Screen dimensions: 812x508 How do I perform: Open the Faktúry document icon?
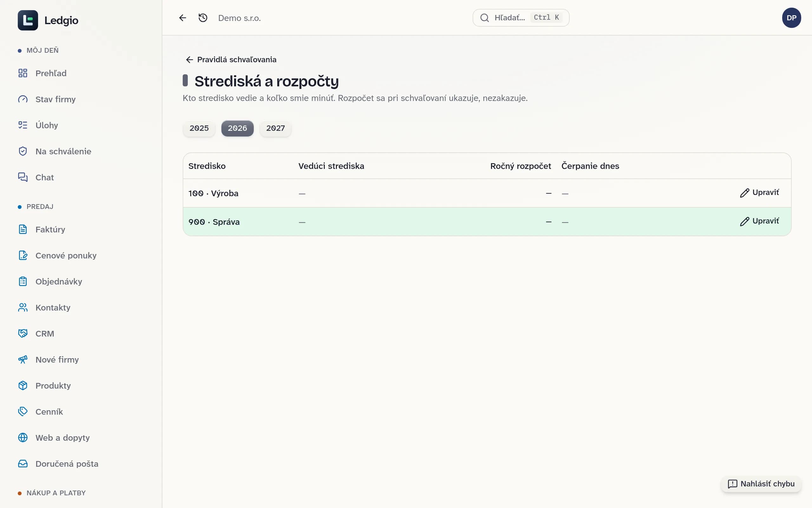pos(23,230)
